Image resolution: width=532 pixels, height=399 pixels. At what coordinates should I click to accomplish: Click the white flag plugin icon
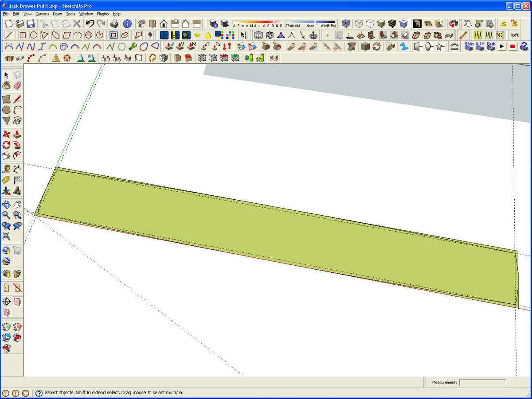click(x=139, y=58)
